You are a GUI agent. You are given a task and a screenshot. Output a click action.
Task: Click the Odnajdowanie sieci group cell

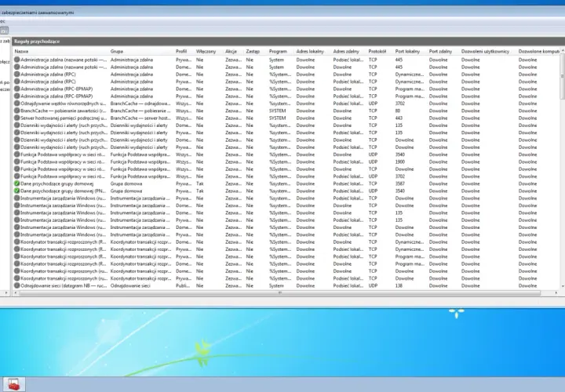click(x=130, y=285)
